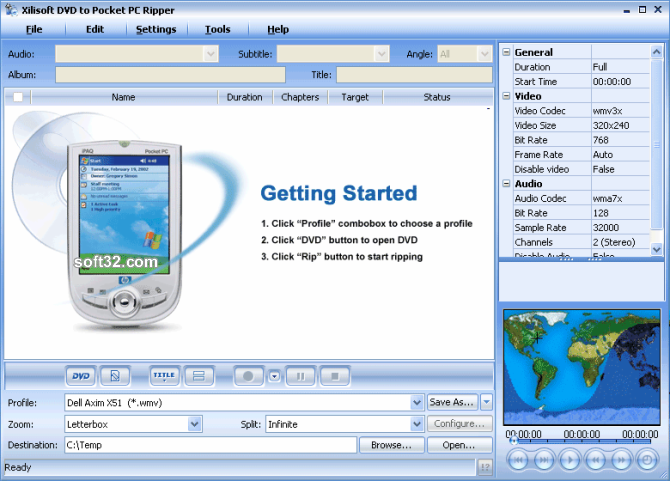Click the world map preview thumbnail
Image resolution: width=670 pixels, height=481 pixels.
coord(582,367)
